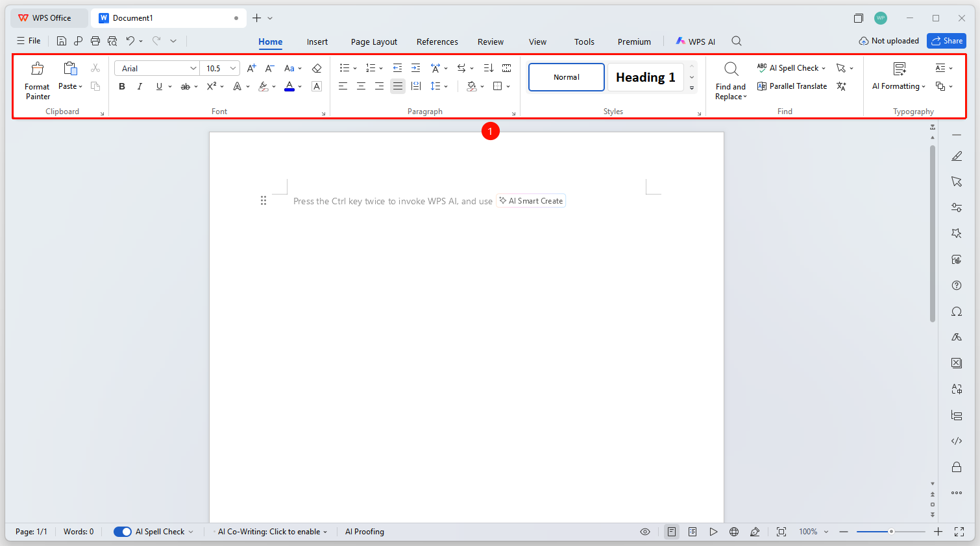Click the zoom slider handle
This screenshot has width=980, height=546.
coord(891,532)
